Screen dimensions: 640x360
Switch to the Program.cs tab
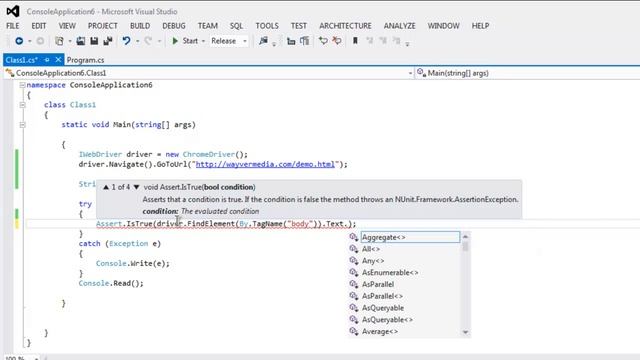tap(85, 60)
